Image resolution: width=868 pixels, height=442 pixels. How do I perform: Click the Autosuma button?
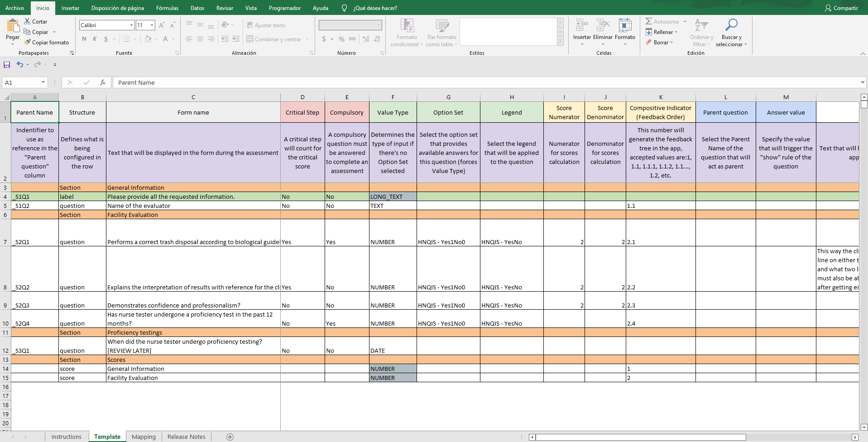pos(662,21)
